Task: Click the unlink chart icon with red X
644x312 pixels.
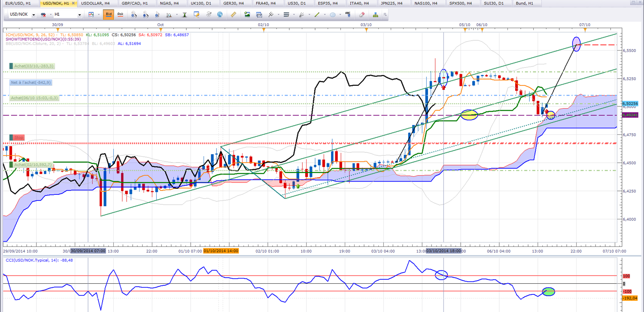Action: pos(43,15)
